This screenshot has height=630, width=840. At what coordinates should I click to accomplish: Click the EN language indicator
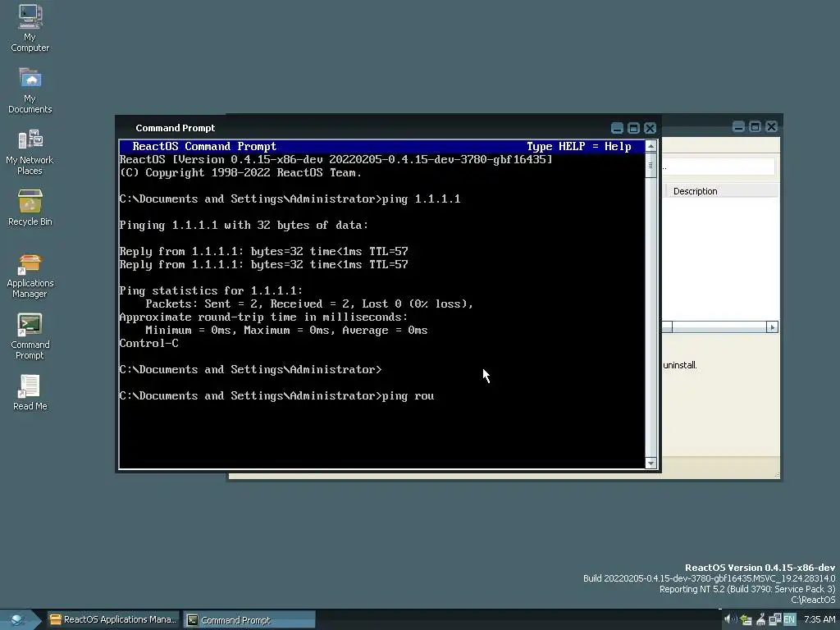(789, 620)
